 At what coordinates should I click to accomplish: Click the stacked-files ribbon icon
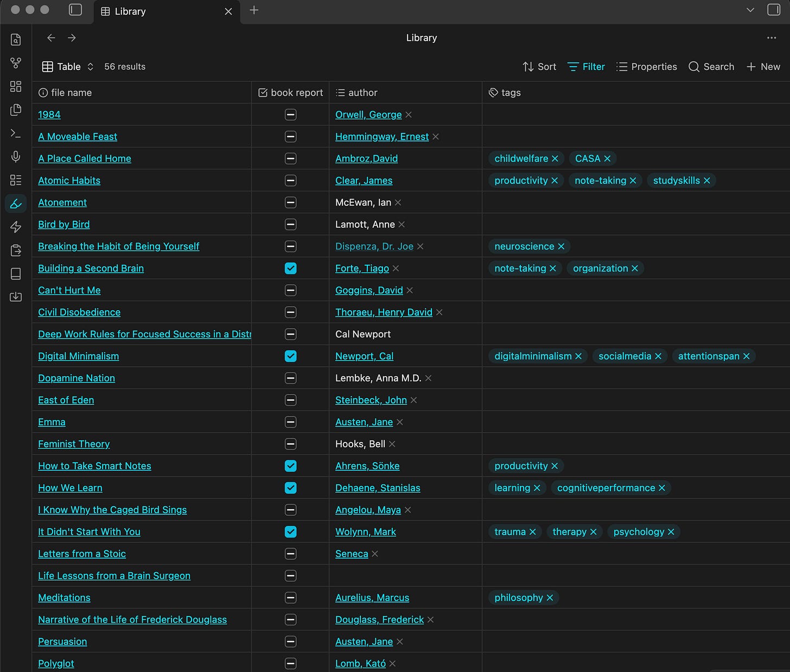[16, 110]
